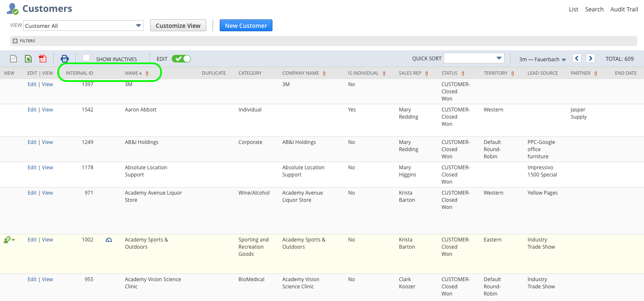This screenshot has width=644, height=301.
Task: Open the dashboard icon beside Academy Sports & Outdoors
Action: tap(108, 239)
